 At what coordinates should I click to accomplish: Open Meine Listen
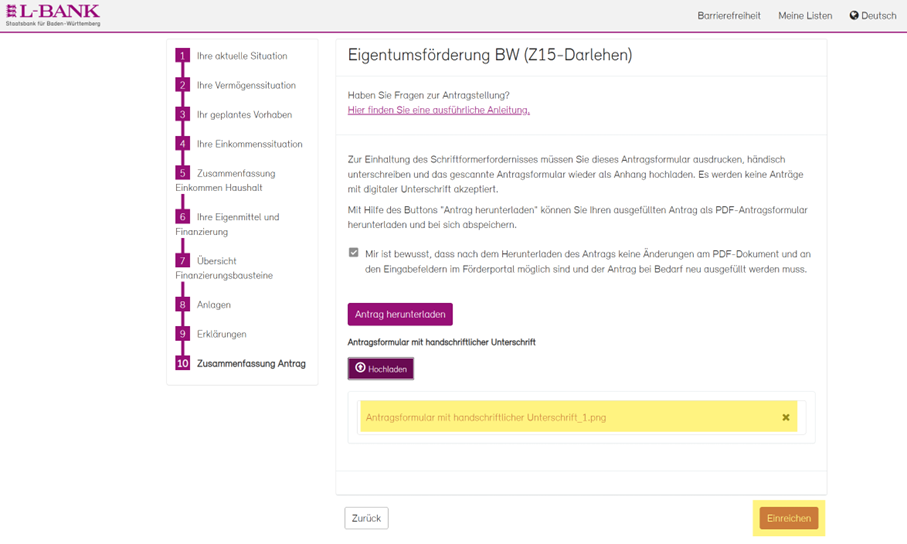(805, 16)
